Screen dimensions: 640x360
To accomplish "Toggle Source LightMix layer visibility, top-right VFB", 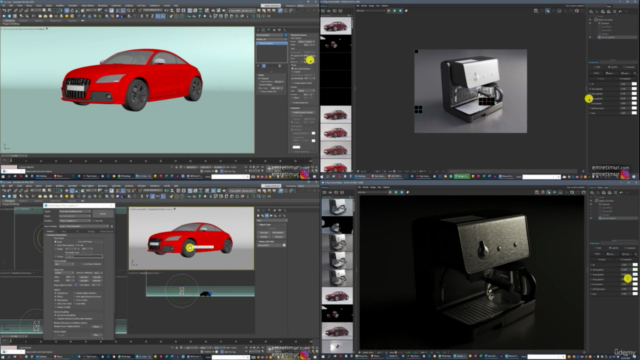I will click(590, 37).
